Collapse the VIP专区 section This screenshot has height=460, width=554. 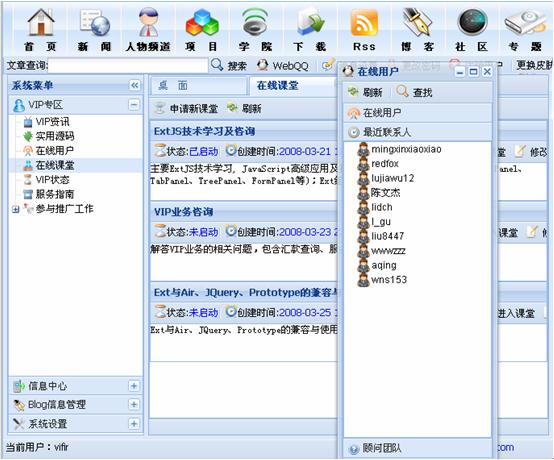pyautogui.click(x=134, y=105)
